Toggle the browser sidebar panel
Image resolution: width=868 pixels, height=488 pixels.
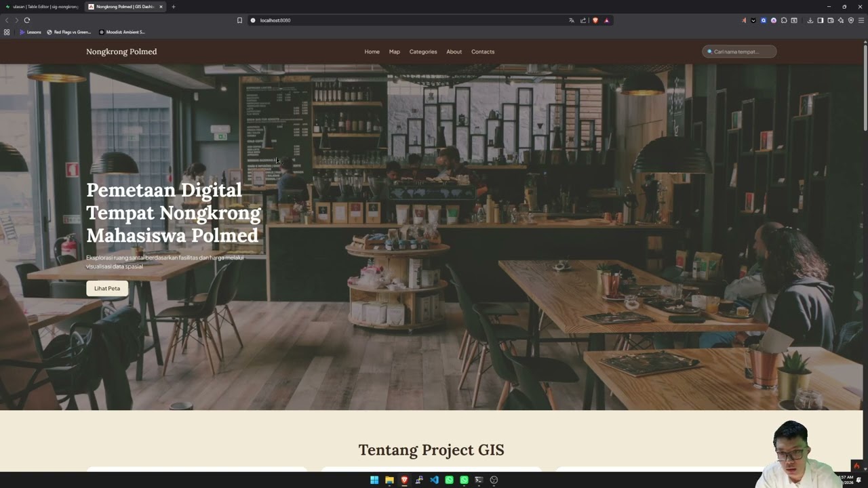(x=821, y=20)
